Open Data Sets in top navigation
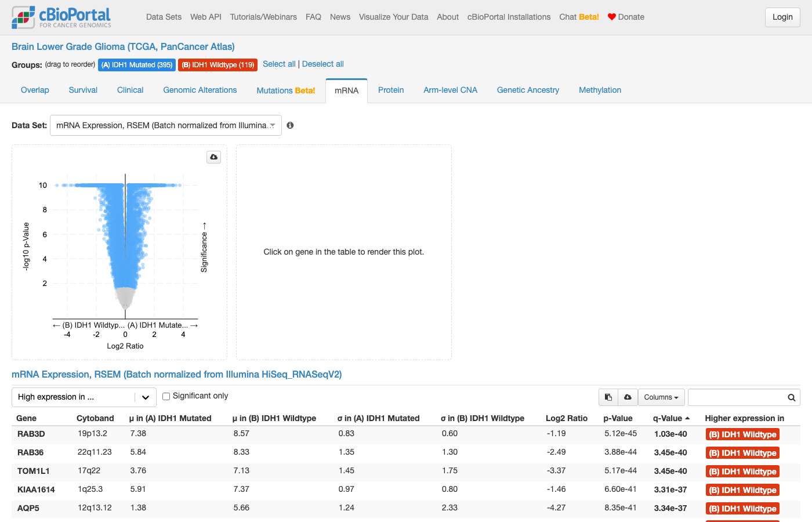The width and height of the screenshot is (812, 522). coord(164,17)
